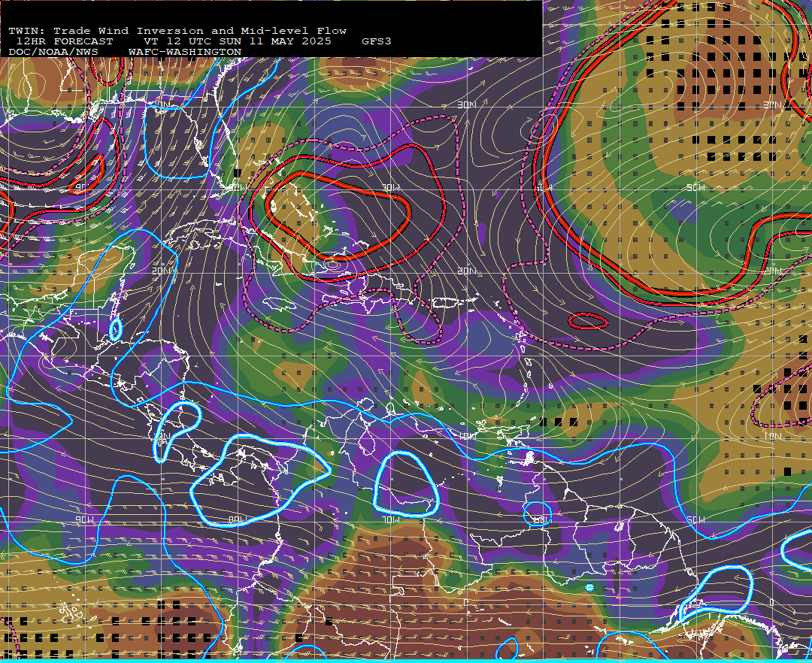Select the title text "TWIN: Trade Wind Inversion and Mid-level Flow"
This screenshot has width=812, height=663.
pos(177,31)
